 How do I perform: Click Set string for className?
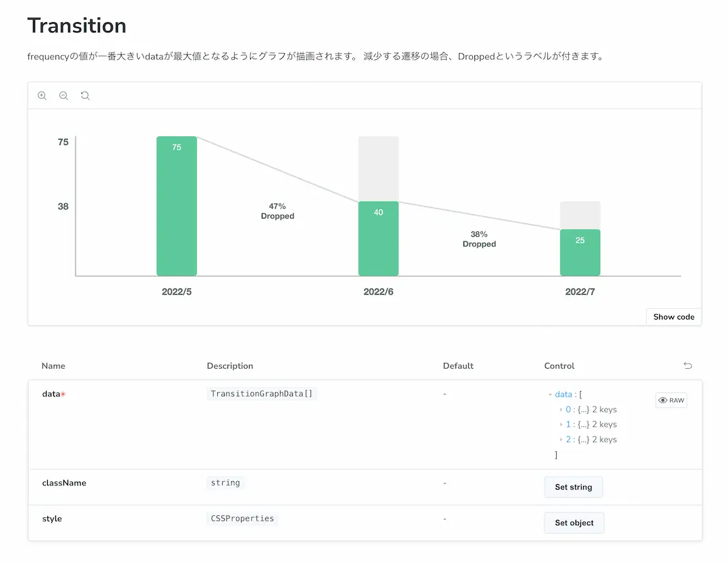573,487
